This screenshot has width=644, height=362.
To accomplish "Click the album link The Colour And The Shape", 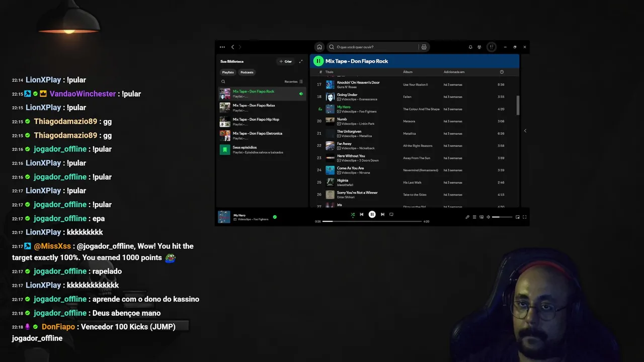I will pyautogui.click(x=421, y=109).
